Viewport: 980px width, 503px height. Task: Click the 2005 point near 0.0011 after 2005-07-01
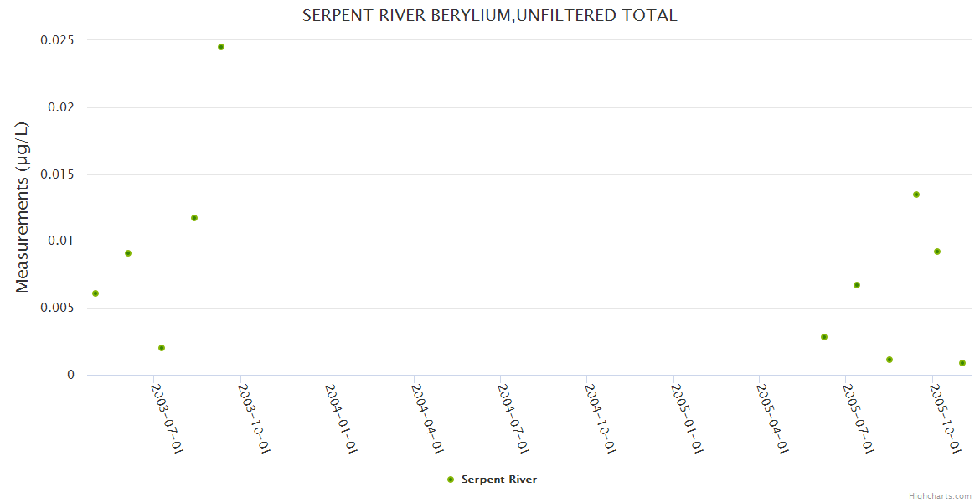(890, 360)
